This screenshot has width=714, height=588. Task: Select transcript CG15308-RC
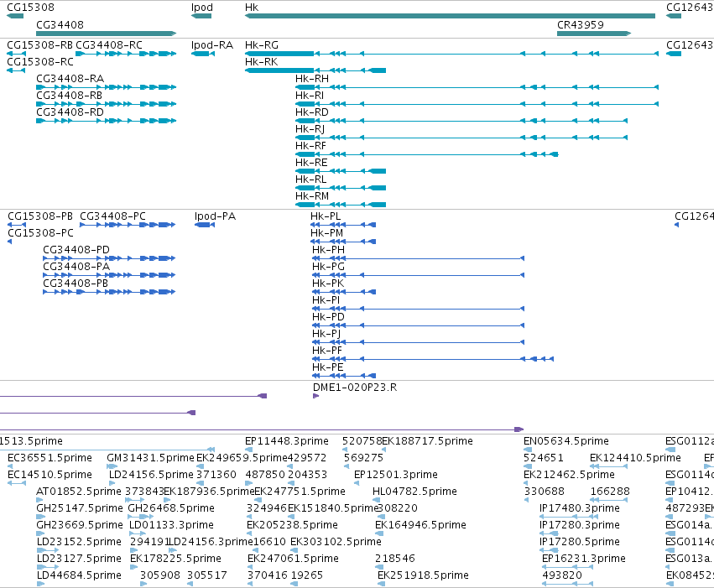point(16,70)
